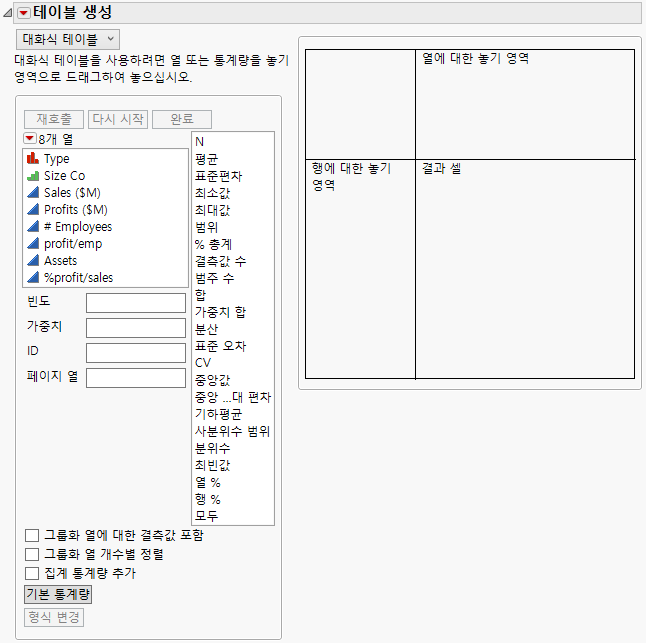
Task: Open the red triangle menu for 8개 열
Action: coord(30,138)
